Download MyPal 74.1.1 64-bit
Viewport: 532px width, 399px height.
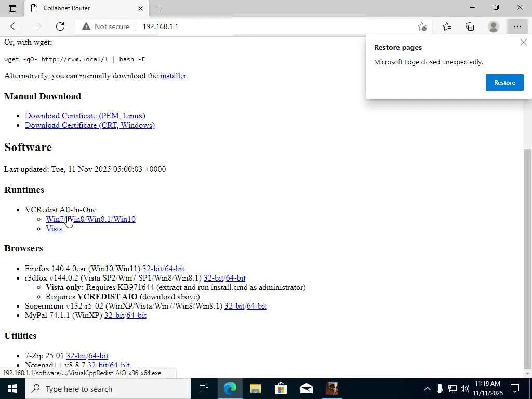[137, 315]
